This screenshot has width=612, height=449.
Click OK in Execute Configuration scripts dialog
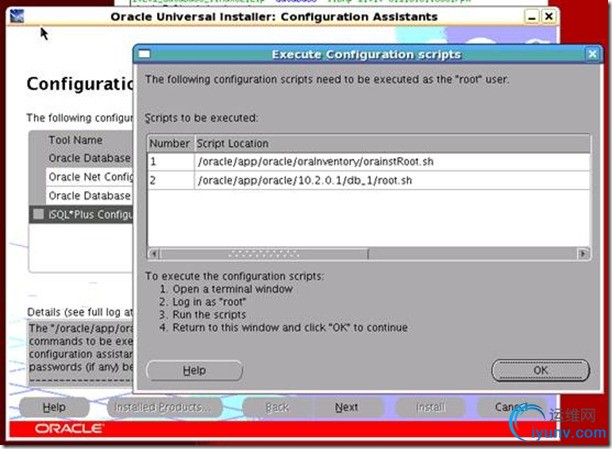click(x=540, y=370)
